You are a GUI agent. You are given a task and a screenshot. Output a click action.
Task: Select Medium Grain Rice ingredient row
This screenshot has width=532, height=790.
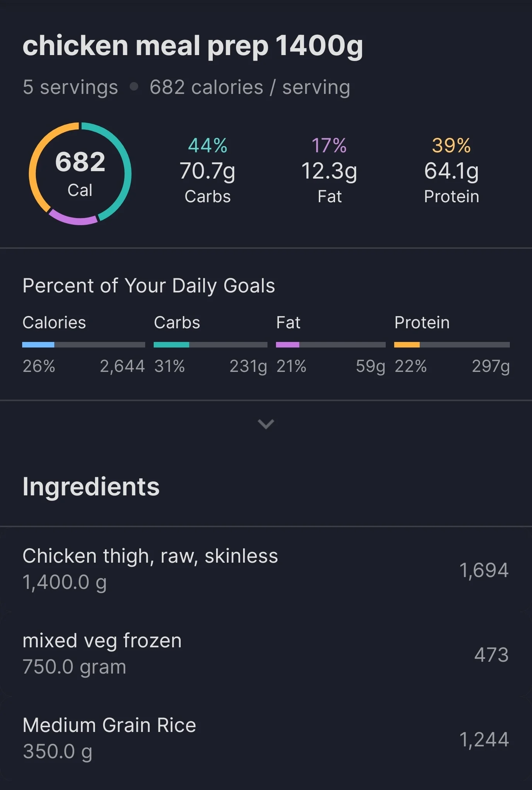point(266,739)
